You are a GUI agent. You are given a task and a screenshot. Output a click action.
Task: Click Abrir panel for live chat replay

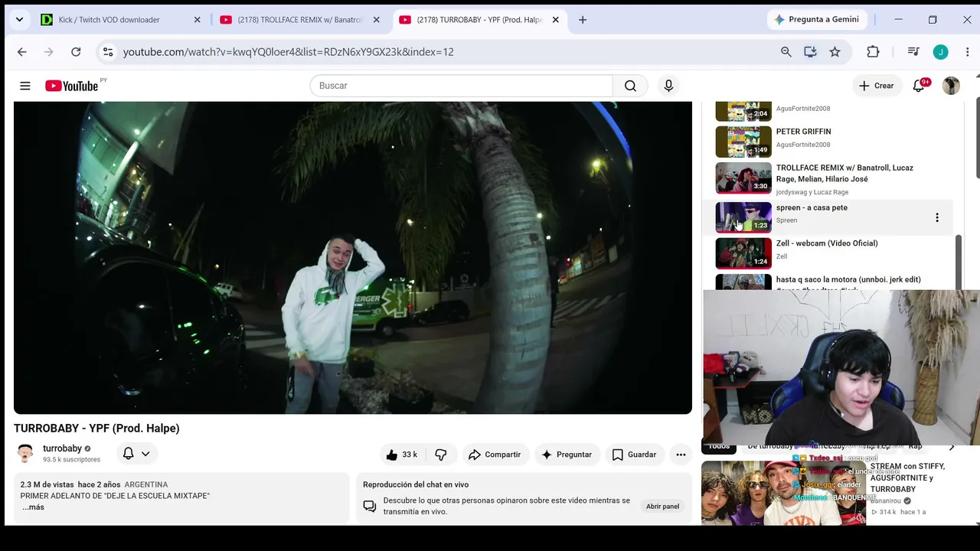[x=662, y=507]
